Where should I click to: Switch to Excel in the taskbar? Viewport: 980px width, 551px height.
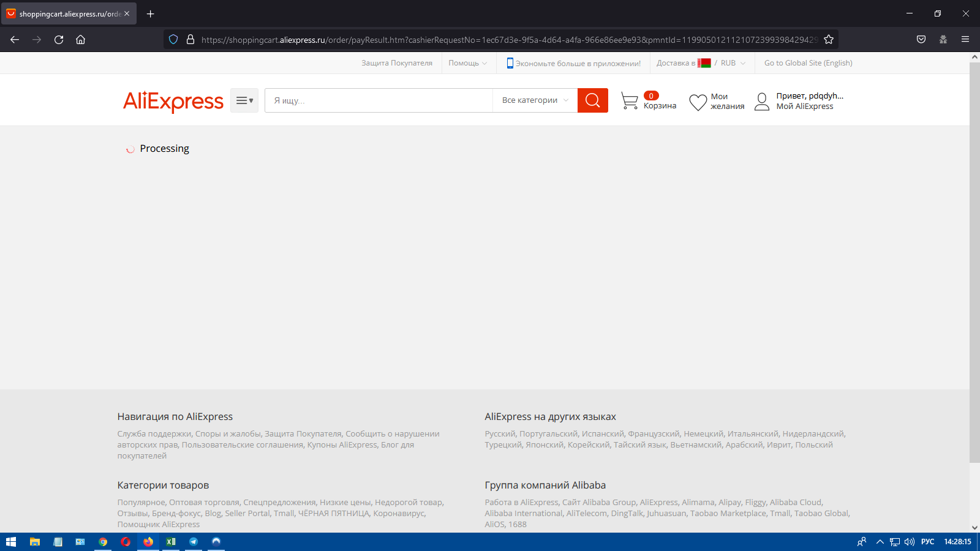point(171,542)
